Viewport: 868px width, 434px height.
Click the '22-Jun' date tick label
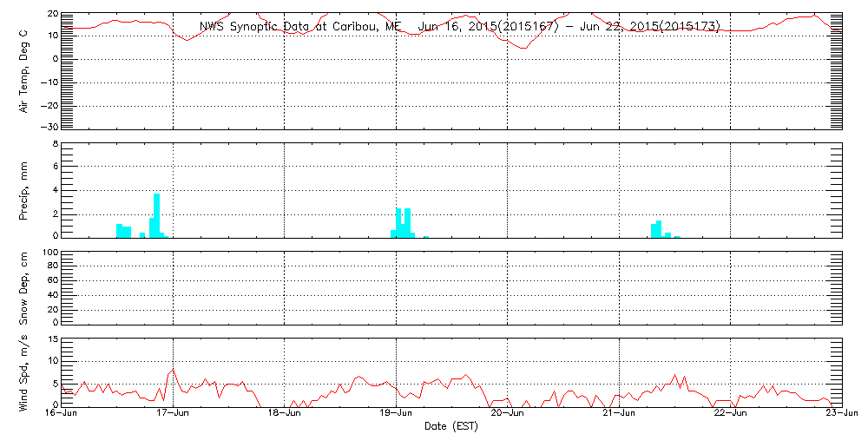click(730, 413)
